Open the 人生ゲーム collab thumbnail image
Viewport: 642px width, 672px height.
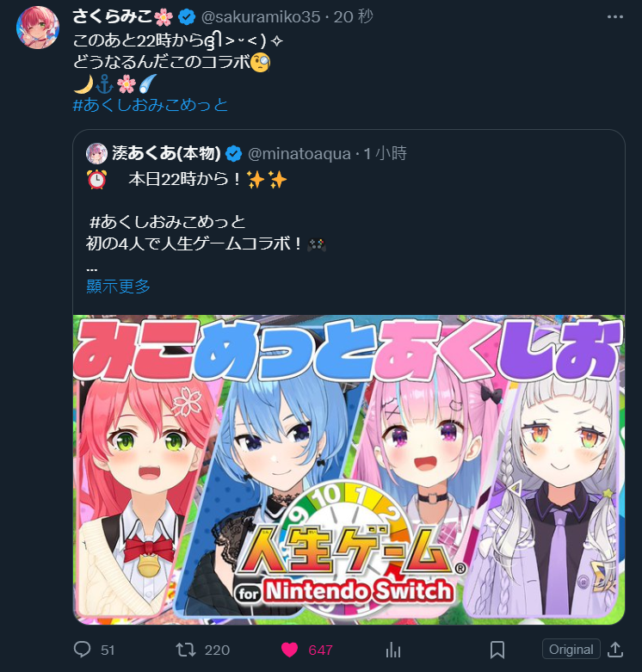[x=349, y=470]
